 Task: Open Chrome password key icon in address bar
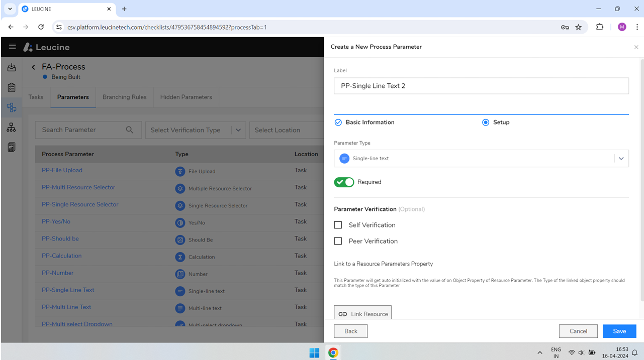coord(565,27)
